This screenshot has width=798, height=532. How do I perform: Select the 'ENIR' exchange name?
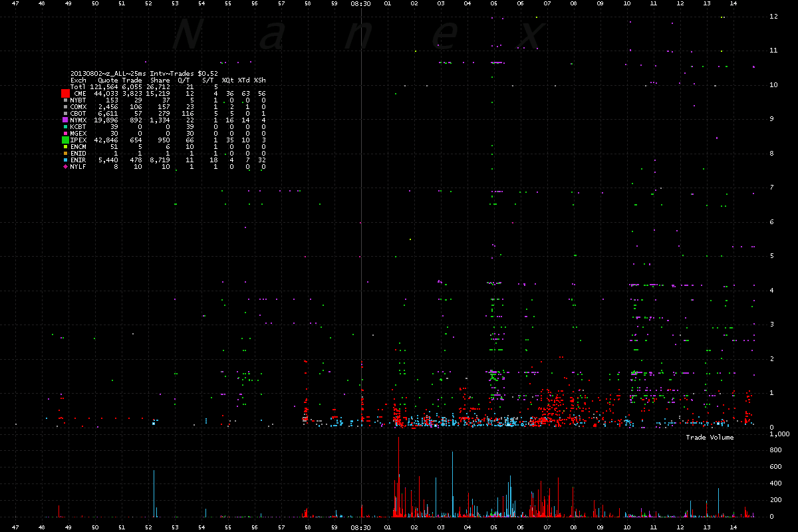(x=78, y=160)
